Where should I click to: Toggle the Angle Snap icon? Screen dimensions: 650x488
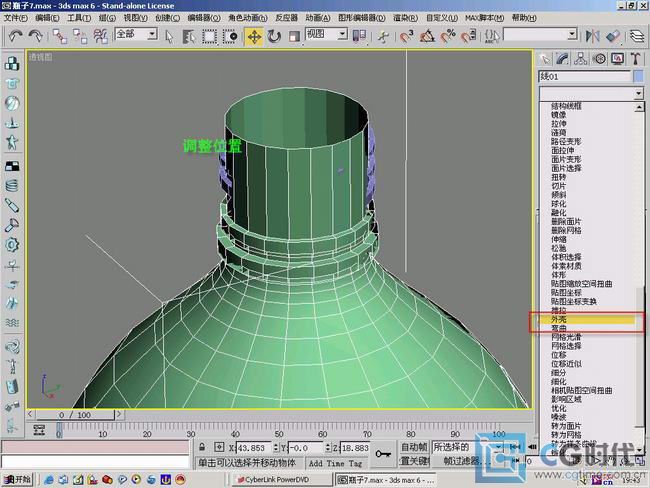tap(427, 36)
